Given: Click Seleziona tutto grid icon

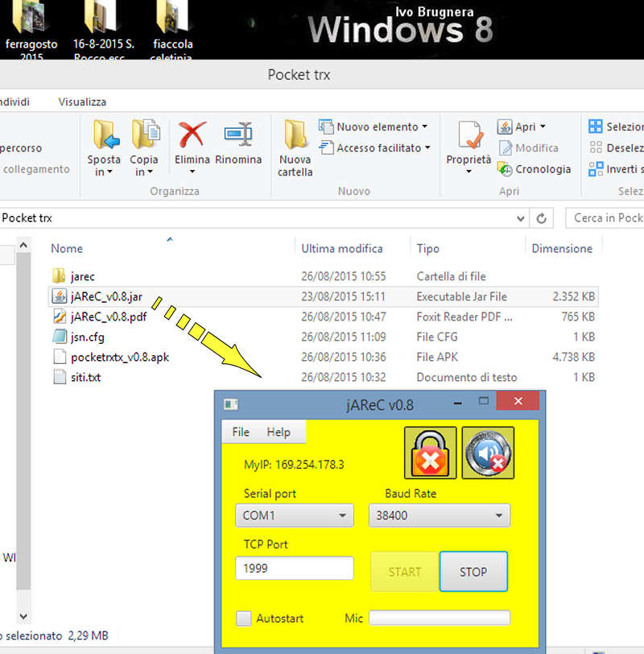Looking at the screenshot, I should pyautogui.click(x=595, y=126).
